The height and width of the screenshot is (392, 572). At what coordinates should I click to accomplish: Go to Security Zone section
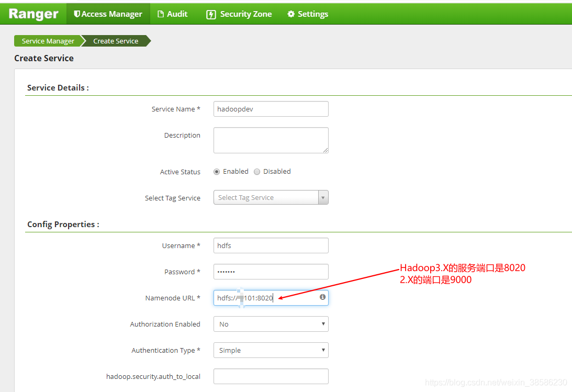coord(239,14)
